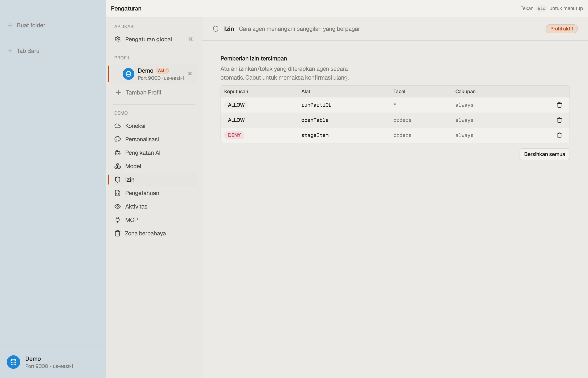Click the ALLOW badge for openTable

[x=236, y=120]
